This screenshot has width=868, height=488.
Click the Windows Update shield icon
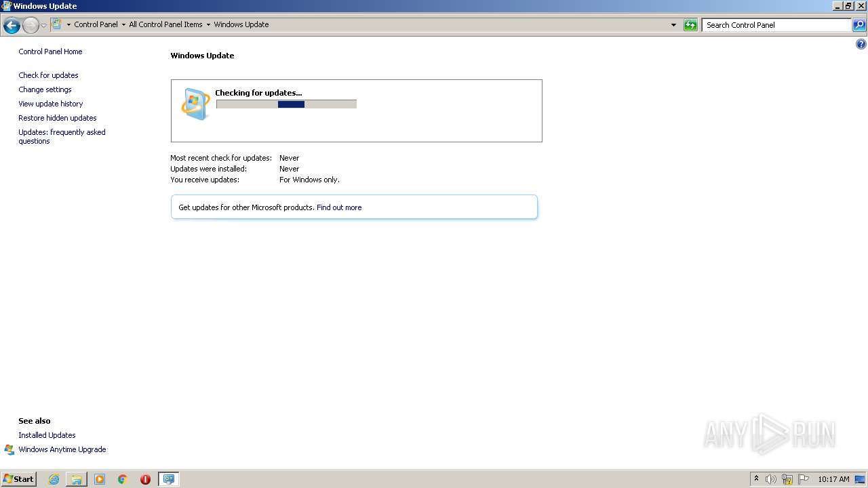pyautogui.click(x=195, y=104)
